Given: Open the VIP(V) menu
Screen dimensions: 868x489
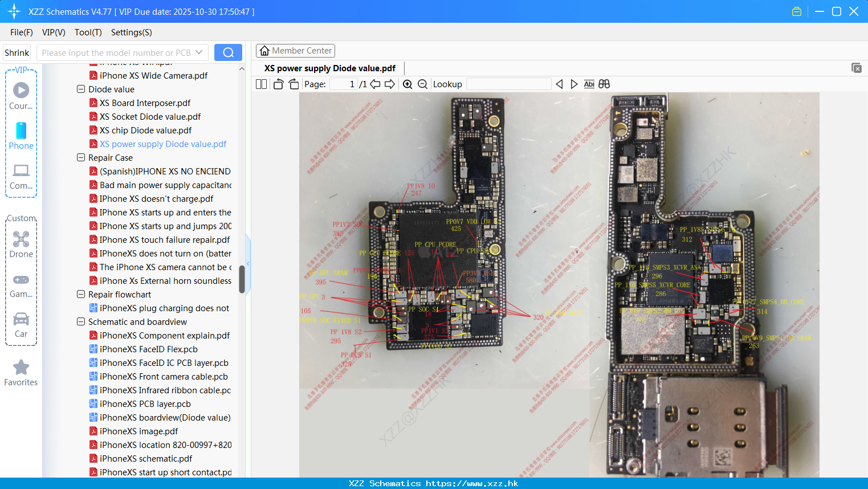Looking at the screenshot, I should point(54,32).
